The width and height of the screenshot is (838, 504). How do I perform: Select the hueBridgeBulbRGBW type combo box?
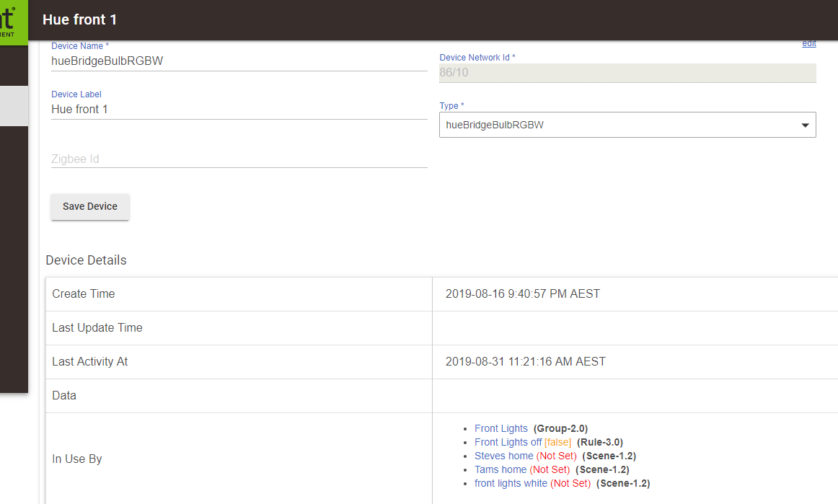pyautogui.click(x=627, y=125)
